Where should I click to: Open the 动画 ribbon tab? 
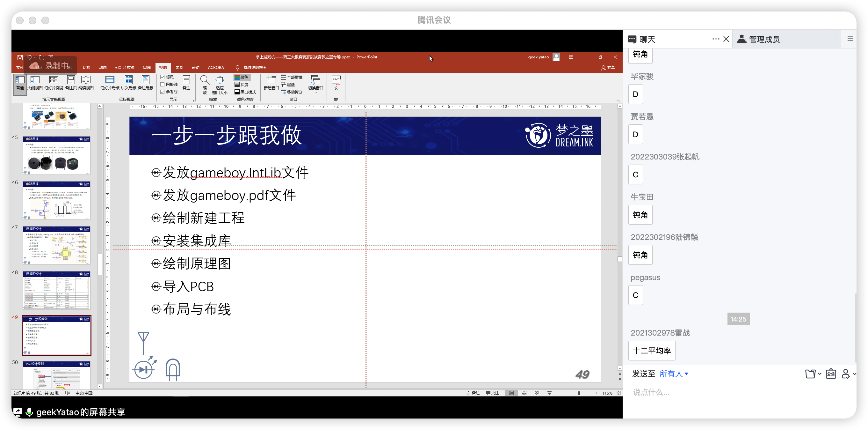click(103, 67)
